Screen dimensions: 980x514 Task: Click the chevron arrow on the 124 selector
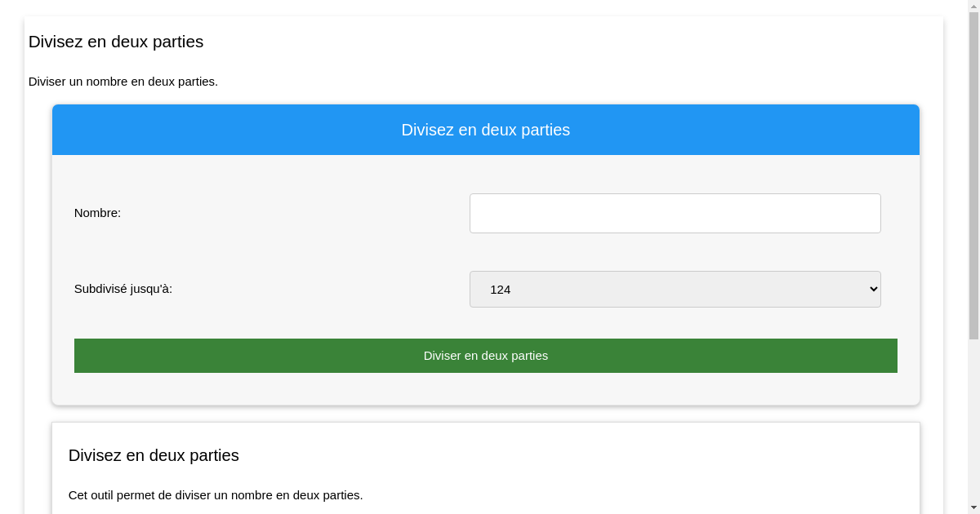pyautogui.click(x=870, y=289)
